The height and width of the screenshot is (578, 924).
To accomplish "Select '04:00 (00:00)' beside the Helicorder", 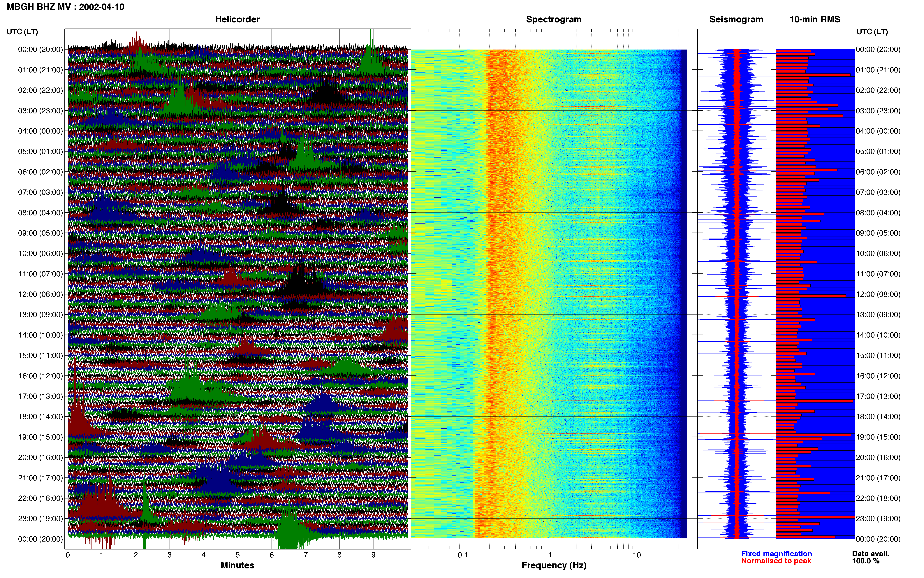I will (41, 131).
